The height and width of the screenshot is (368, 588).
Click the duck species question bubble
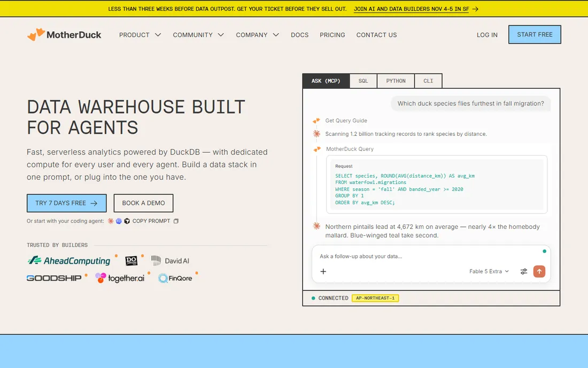[470, 104]
